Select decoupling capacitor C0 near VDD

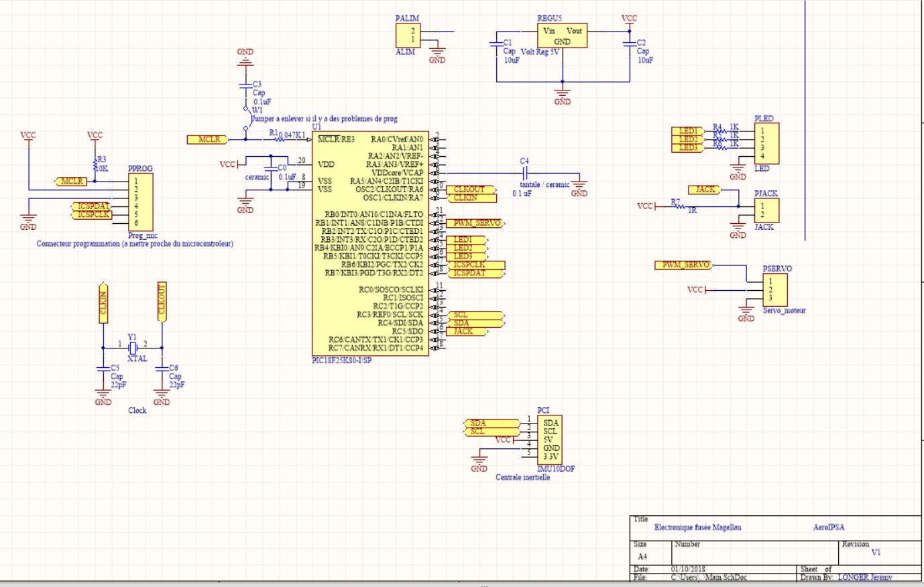pyautogui.click(x=270, y=168)
